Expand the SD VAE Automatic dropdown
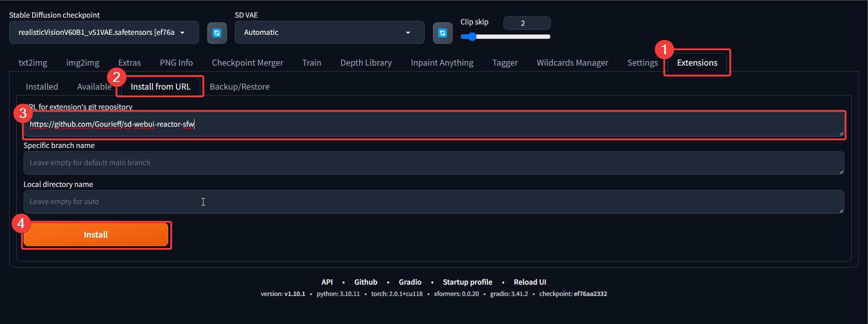Image resolution: width=868 pixels, height=324 pixels. (329, 33)
